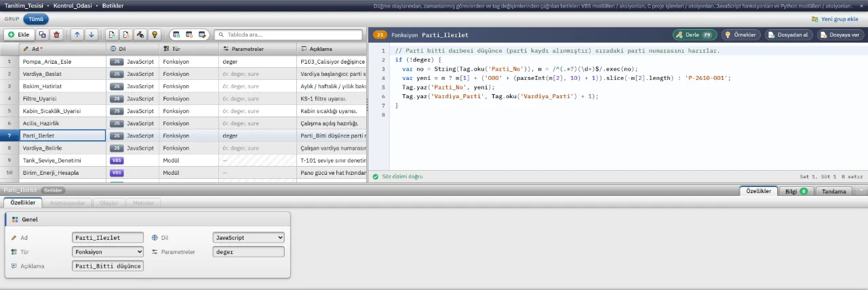This screenshot has width=868, height=290.
Task: Focus the Tabloda ara search field
Action: 289,34
